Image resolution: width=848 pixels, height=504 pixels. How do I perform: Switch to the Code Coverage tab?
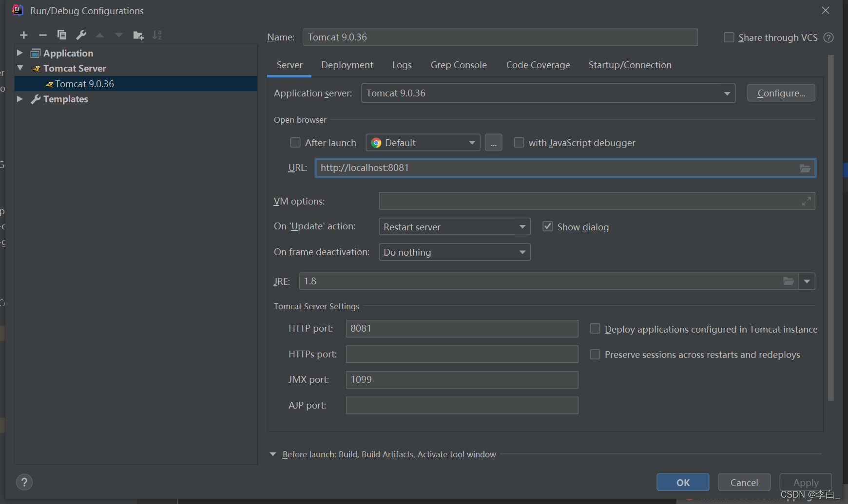click(538, 65)
